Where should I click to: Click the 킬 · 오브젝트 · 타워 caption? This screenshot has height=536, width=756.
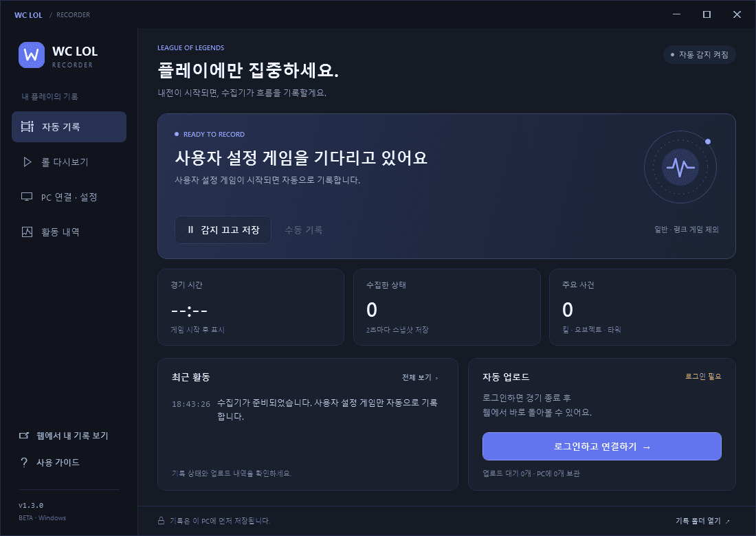(592, 330)
